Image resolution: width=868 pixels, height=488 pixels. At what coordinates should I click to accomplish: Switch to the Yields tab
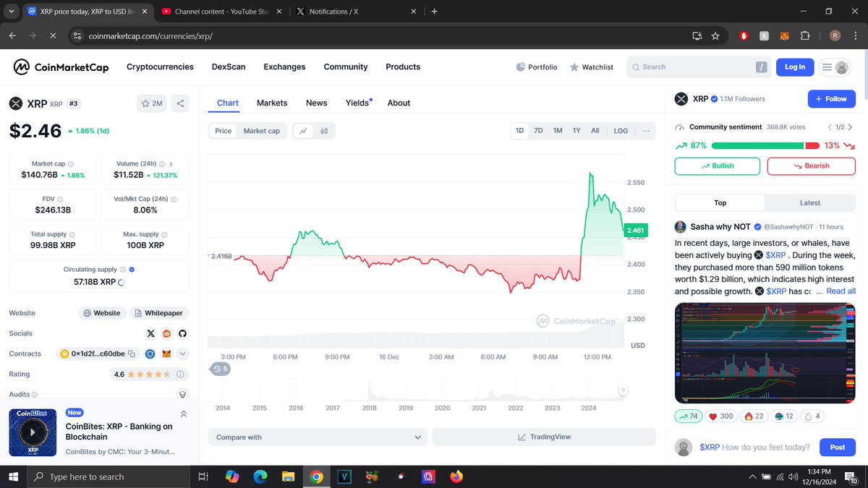point(357,103)
